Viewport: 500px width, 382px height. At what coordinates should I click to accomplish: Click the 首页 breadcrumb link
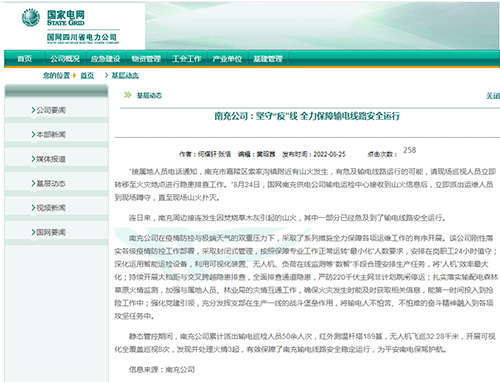point(87,76)
